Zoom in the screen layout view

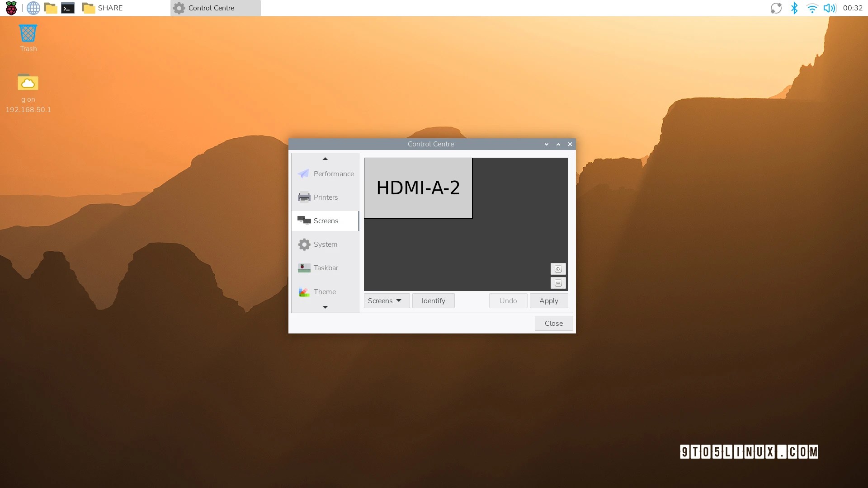click(558, 269)
